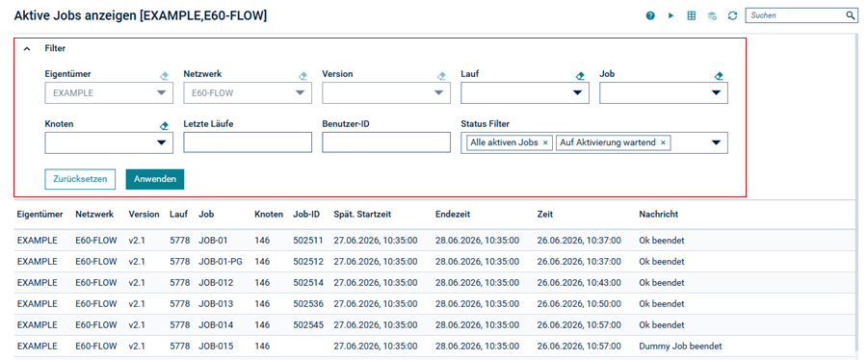Clear the Knoten filter with eraser
Screen dimensions: 868x360
pyautogui.click(x=164, y=126)
